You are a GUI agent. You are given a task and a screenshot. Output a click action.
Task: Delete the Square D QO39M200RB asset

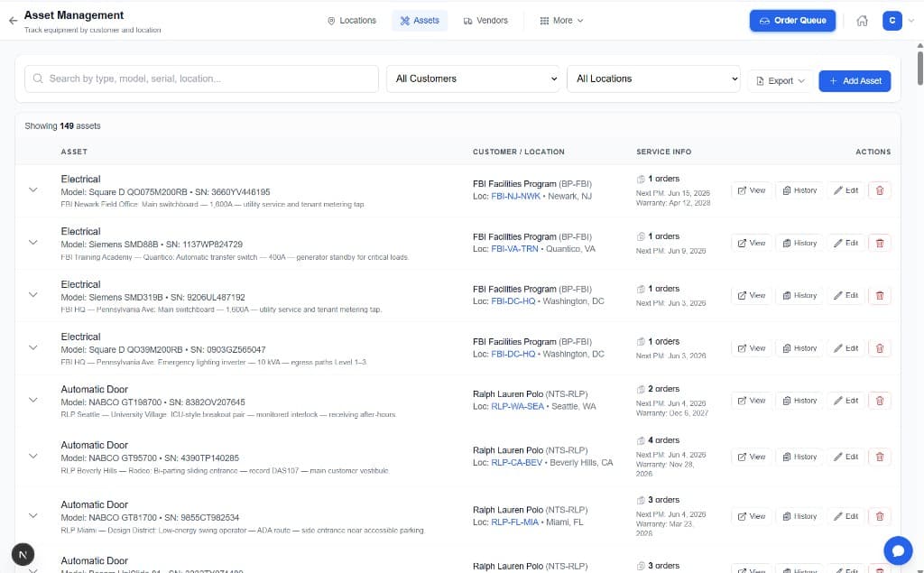coord(879,348)
